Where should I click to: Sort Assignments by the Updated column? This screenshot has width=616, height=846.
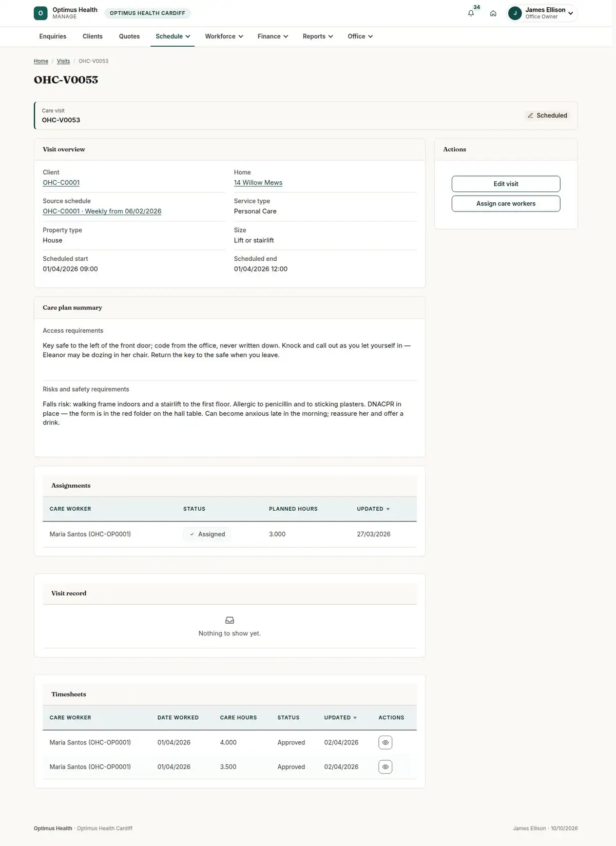(x=373, y=509)
